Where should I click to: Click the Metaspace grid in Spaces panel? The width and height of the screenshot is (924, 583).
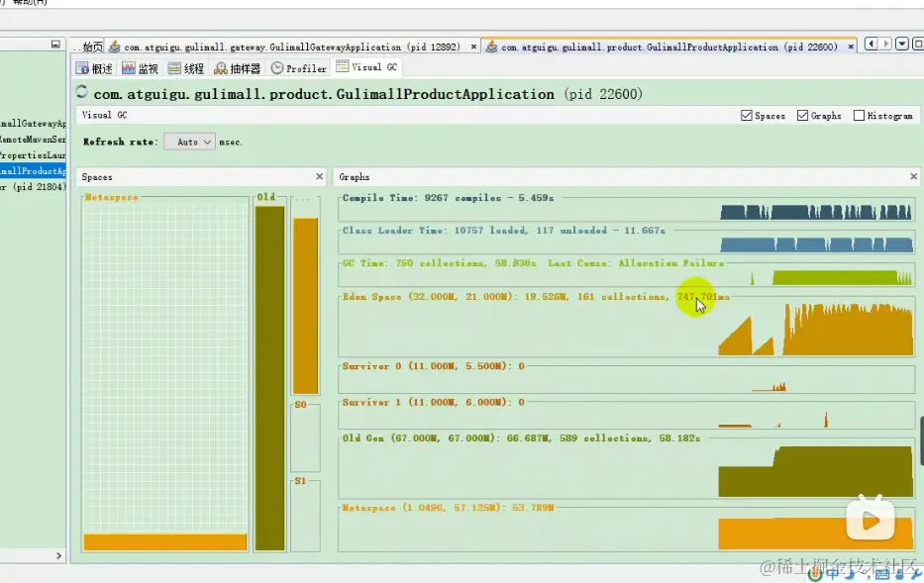point(165,377)
